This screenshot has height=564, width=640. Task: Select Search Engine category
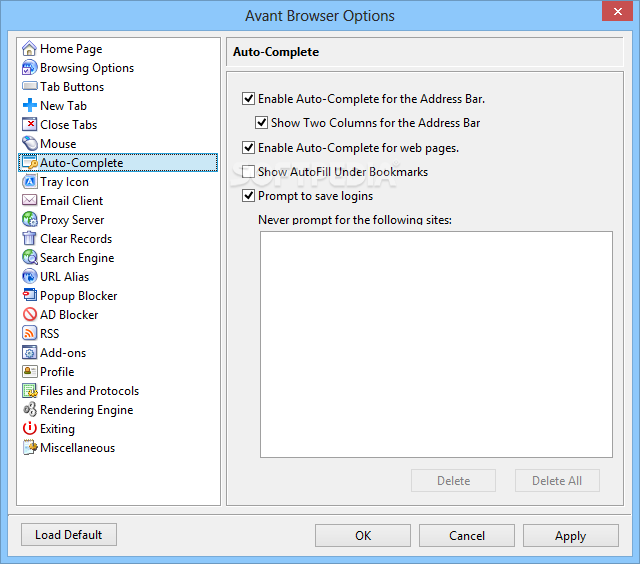77,258
